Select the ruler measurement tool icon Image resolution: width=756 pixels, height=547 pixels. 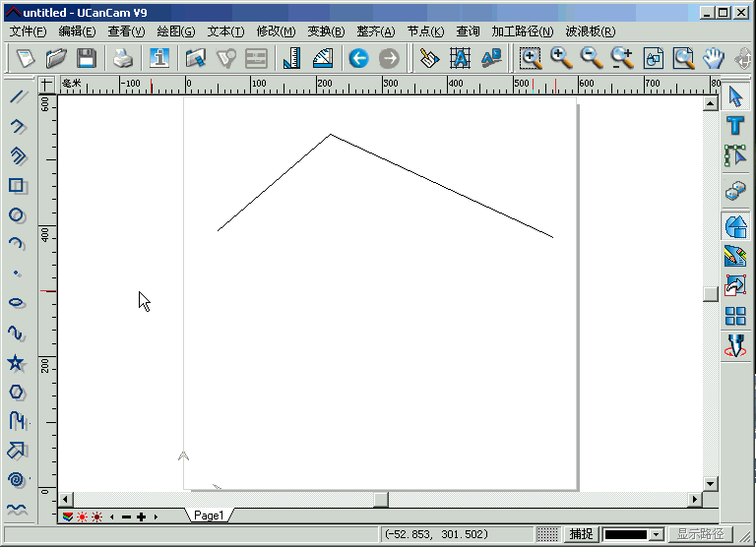pos(292,58)
